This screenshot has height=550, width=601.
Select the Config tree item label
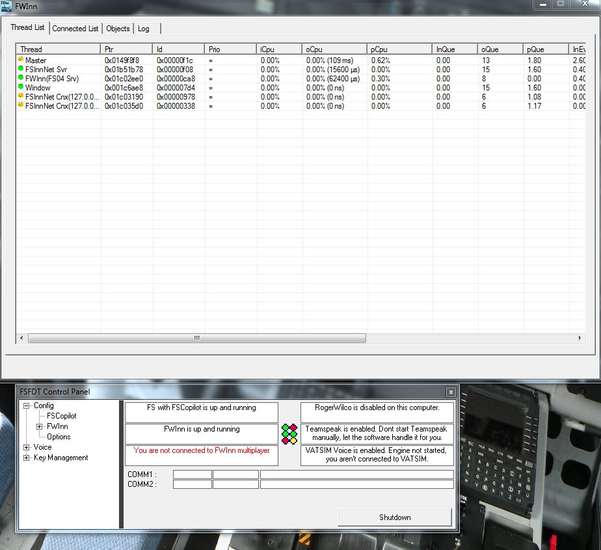[x=44, y=406]
